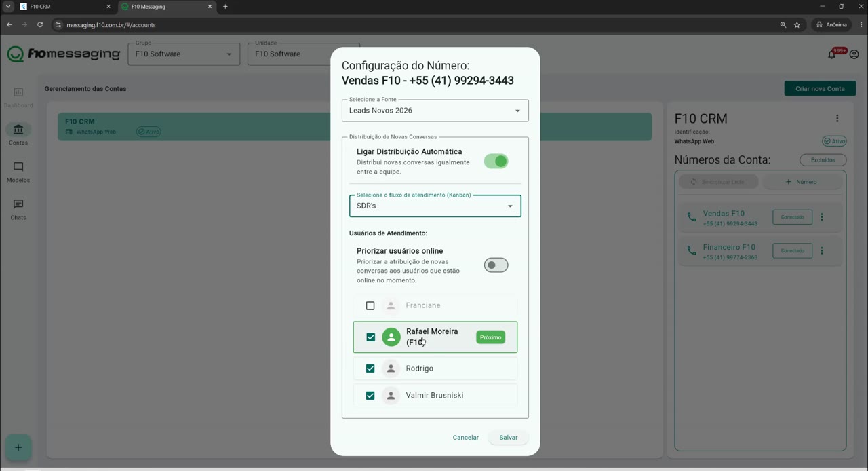Open the Grupo F10 Software dropdown
Viewport: 868px width, 471px height.
(x=184, y=54)
